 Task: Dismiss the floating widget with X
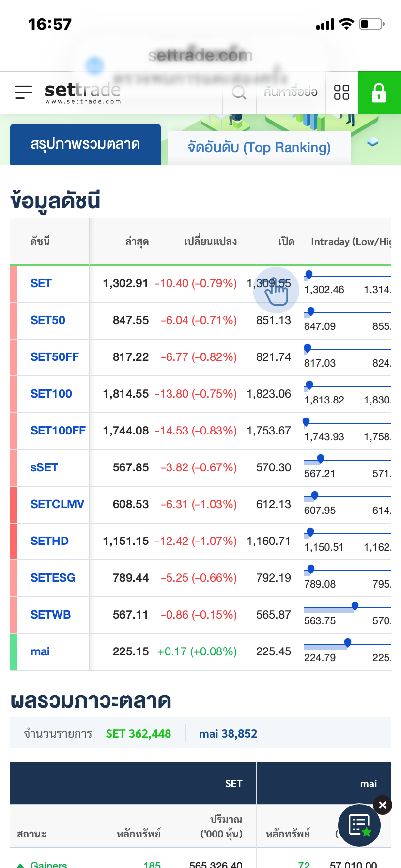coord(383,805)
